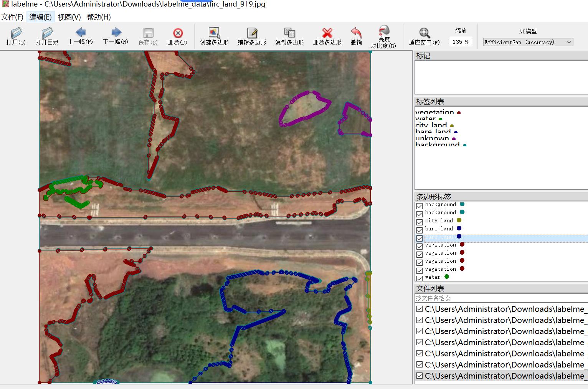Uncheck the first background polygon checkbox

pyautogui.click(x=420, y=206)
